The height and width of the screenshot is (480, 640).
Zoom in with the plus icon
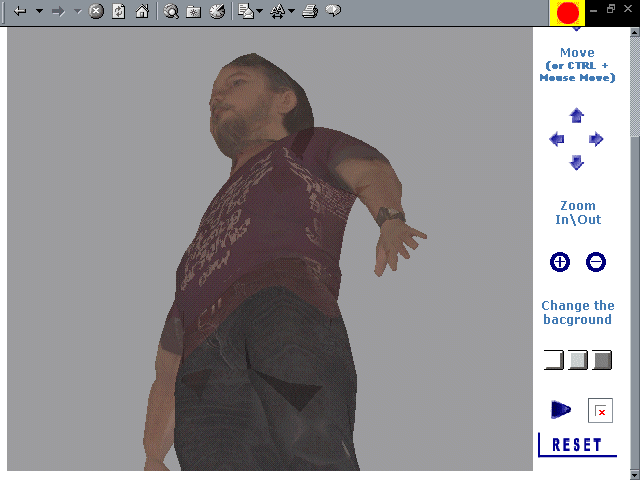560,262
